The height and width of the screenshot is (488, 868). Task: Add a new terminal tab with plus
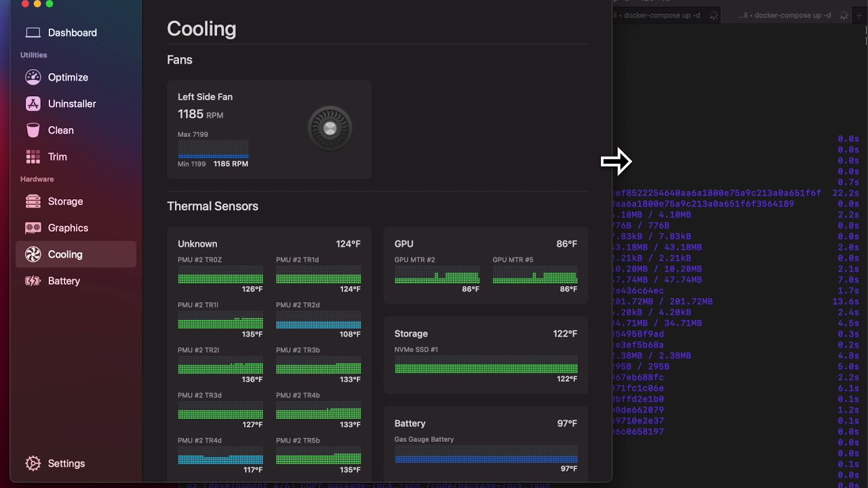coord(859,15)
